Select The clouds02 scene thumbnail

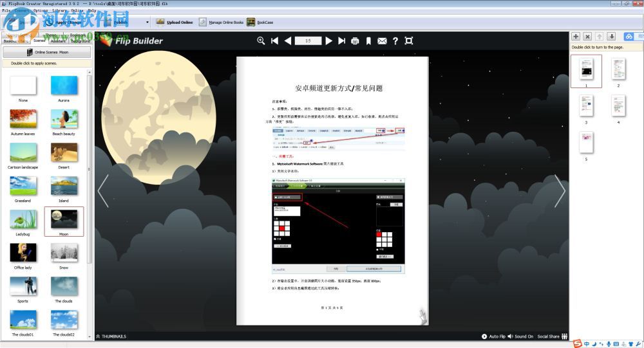pyautogui.click(x=64, y=320)
